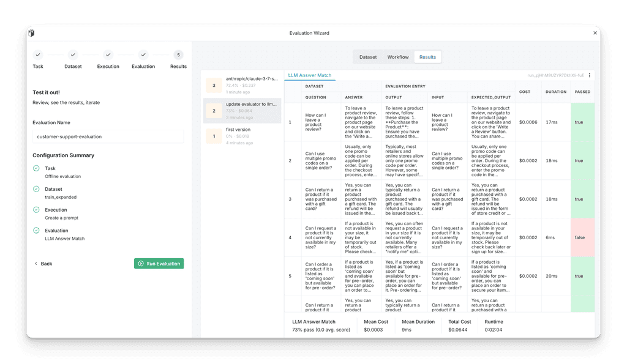The width and height of the screenshot is (627, 364).
Task: Edit the Evaluation Name input field
Action: tap(108, 136)
